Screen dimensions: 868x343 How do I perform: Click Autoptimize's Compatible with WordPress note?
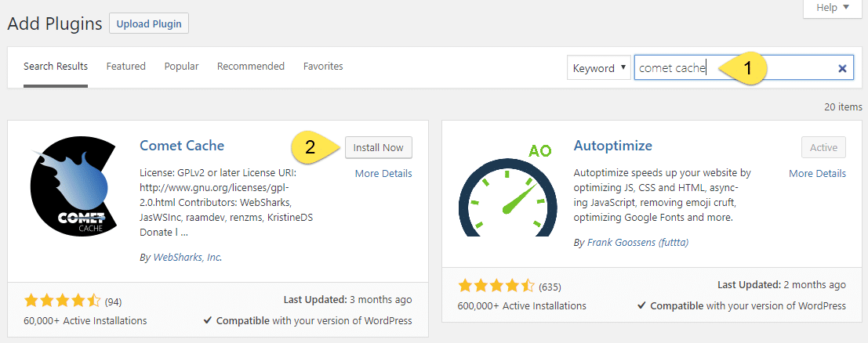tap(743, 306)
